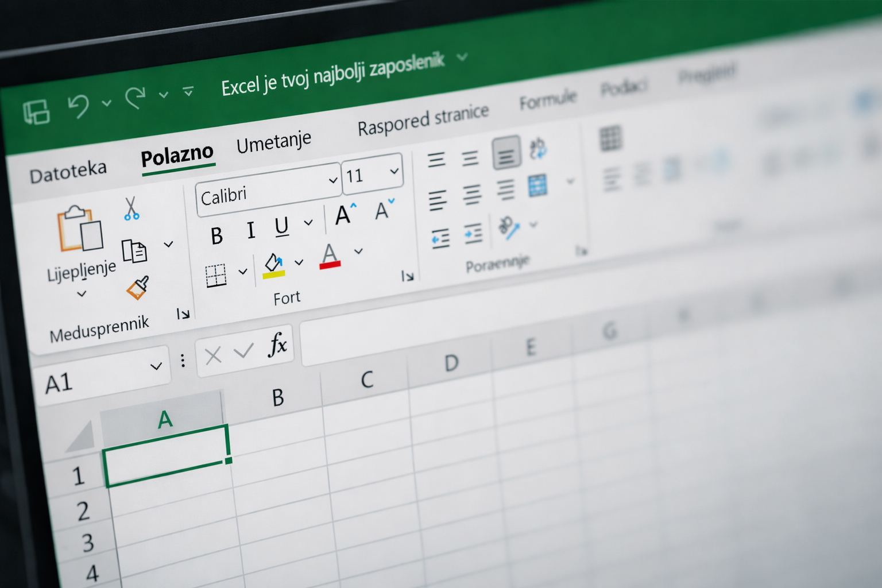Toggle align text left
Image resolution: width=882 pixels, height=588 pixels.
[x=438, y=200]
